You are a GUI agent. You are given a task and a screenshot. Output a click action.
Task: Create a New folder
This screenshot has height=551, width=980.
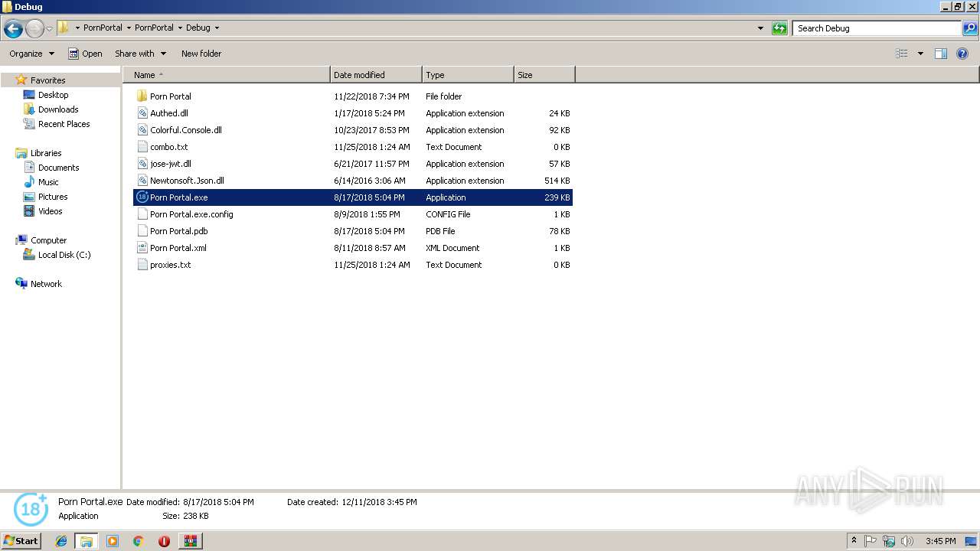point(201,54)
